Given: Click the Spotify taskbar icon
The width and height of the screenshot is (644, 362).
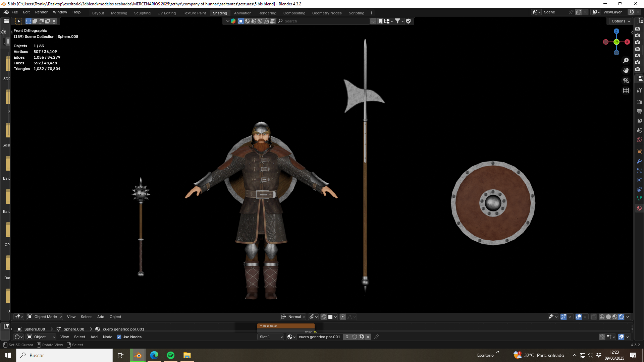Looking at the screenshot, I should click(x=171, y=355).
